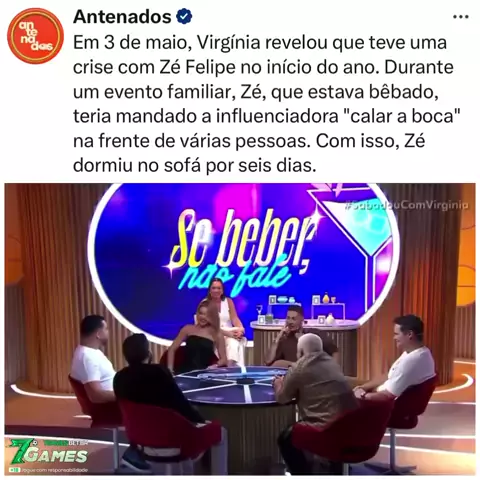Select the person in black facing away
The width and height of the screenshot is (480, 480).
(x=153, y=393)
